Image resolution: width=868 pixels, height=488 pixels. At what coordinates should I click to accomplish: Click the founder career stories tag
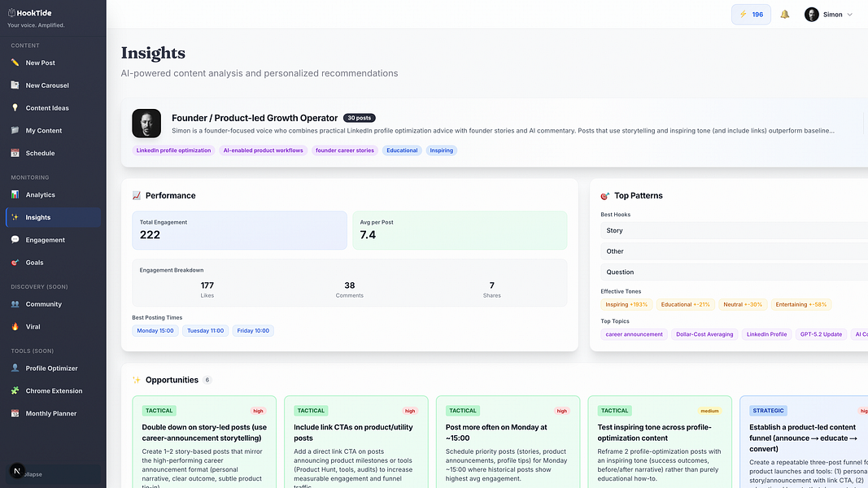pos(345,150)
